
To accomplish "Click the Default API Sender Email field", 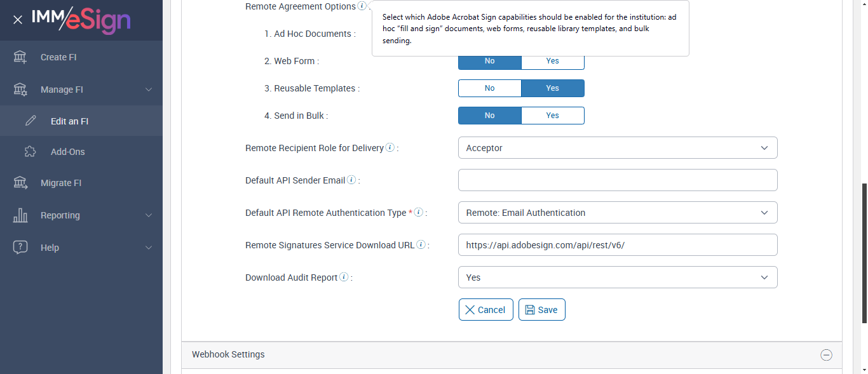I will pos(617,180).
